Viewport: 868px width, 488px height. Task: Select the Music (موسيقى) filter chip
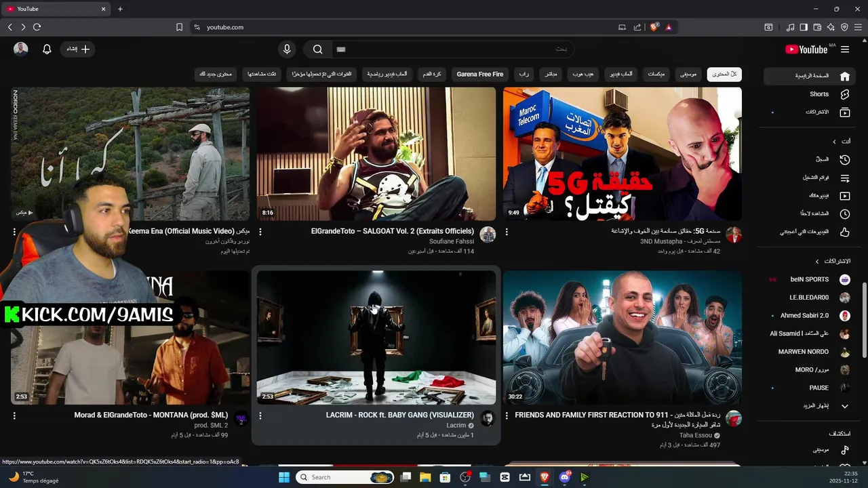(689, 74)
